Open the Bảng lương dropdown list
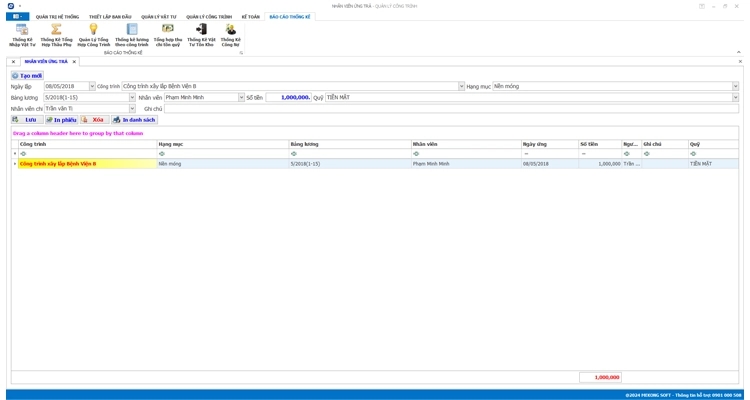 (x=132, y=98)
